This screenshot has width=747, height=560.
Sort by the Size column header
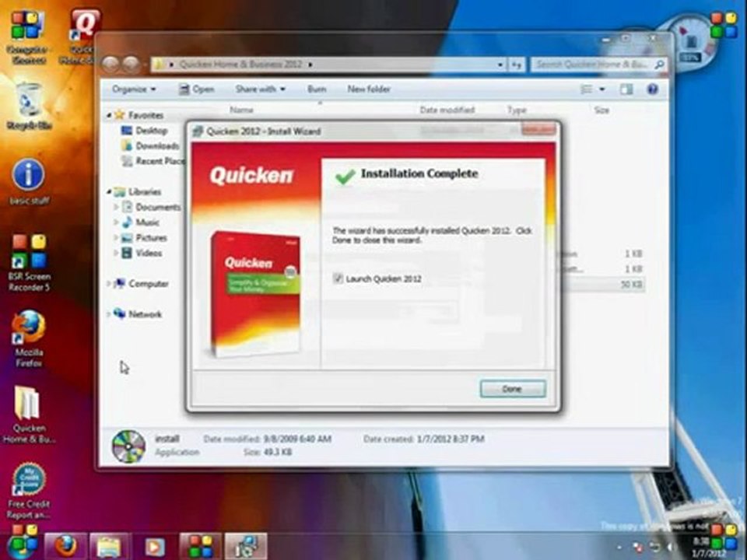pyautogui.click(x=601, y=110)
